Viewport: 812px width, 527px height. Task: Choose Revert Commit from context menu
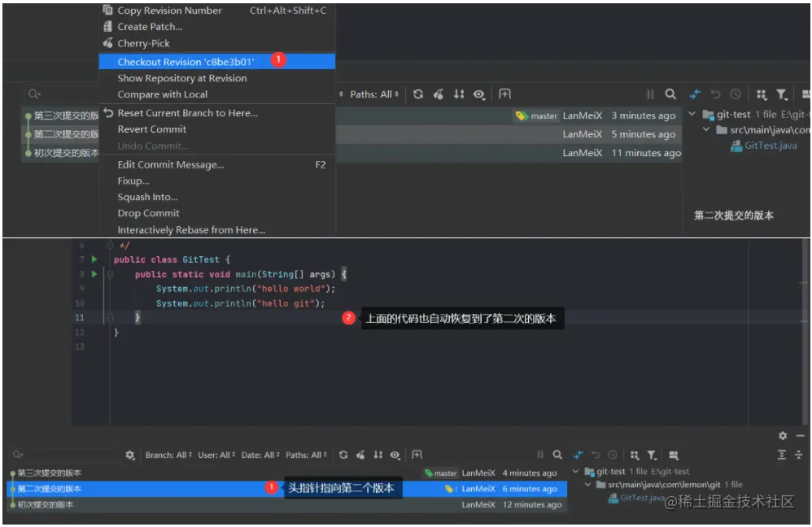(x=217, y=128)
